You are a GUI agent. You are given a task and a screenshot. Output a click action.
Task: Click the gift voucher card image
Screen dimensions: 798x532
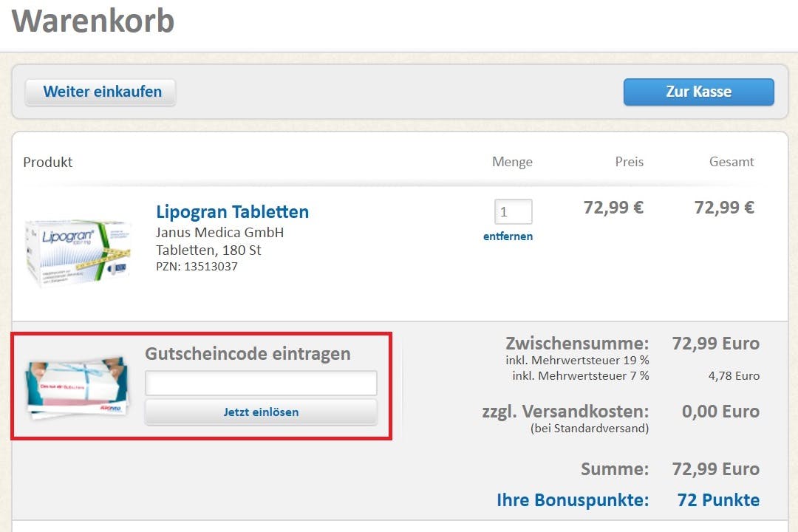77,385
